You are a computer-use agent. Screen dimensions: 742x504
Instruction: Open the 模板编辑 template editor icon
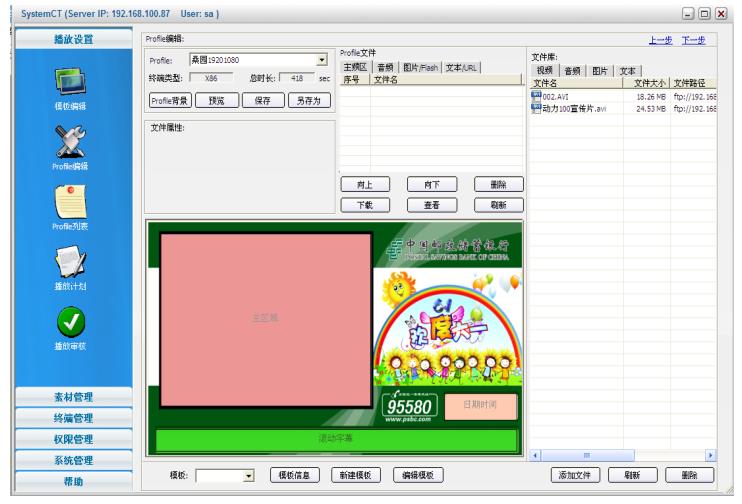(70, 81)
